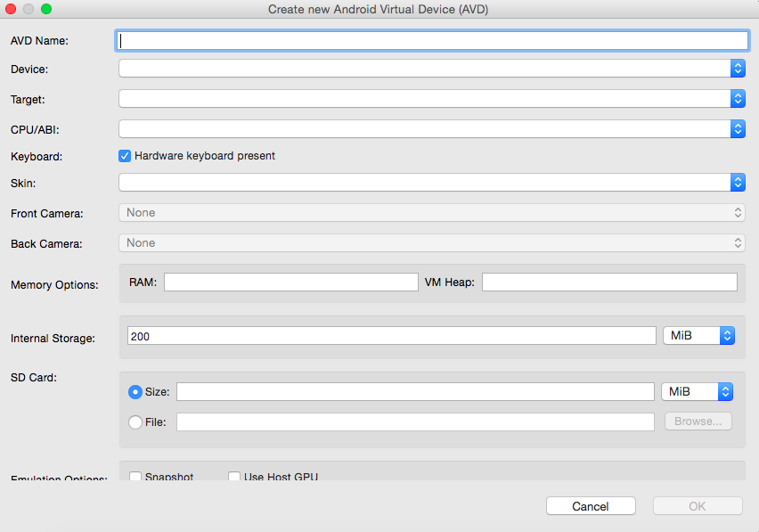Close the AVD dialog with red button
The height and width of the screenshot is (532, 759).
(11, 9)
